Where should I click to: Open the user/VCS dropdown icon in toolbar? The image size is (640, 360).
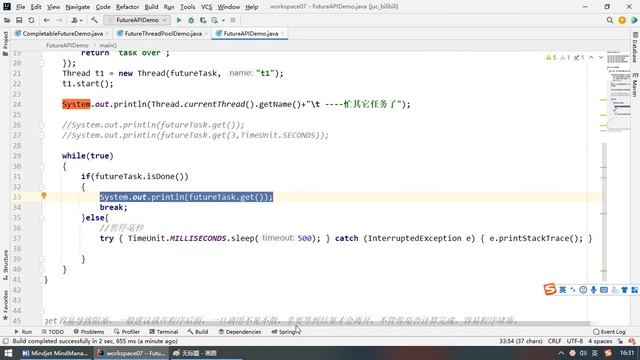(x=77, y=20)
